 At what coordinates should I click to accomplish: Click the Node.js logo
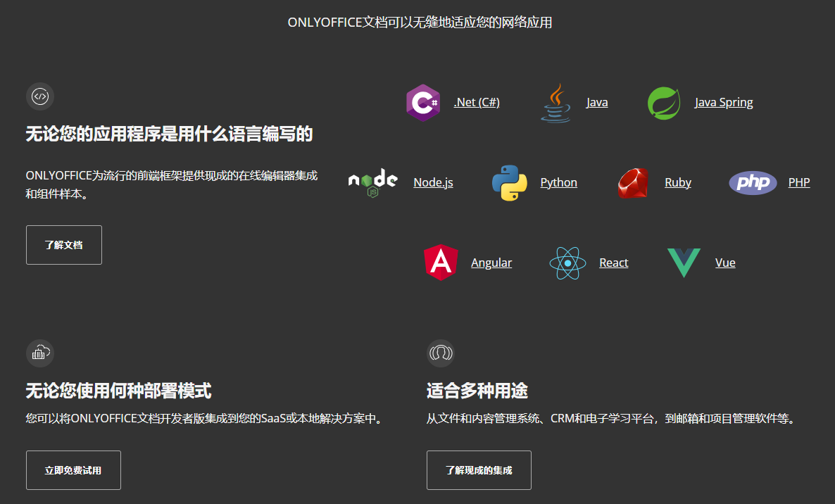click(372, 182)
